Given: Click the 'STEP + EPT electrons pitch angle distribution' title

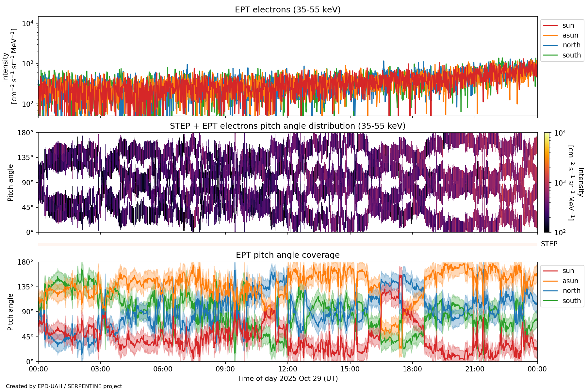Looking at the screenshot, I should click(x=287, y=126).
